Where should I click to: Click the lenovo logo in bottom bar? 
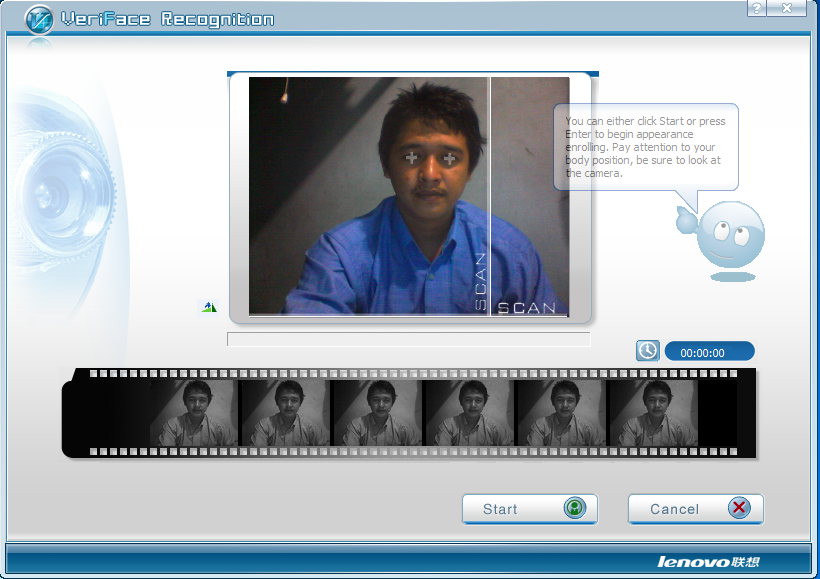pos(708,562)
